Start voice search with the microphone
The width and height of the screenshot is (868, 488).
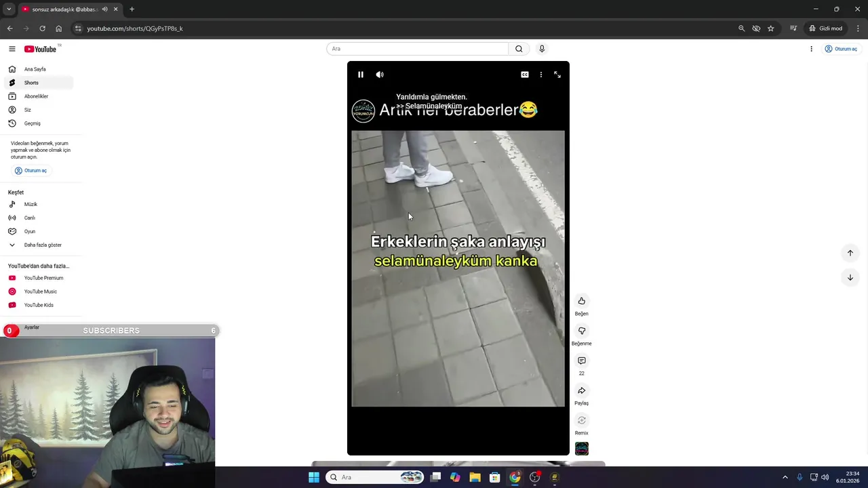click(542, 49)
